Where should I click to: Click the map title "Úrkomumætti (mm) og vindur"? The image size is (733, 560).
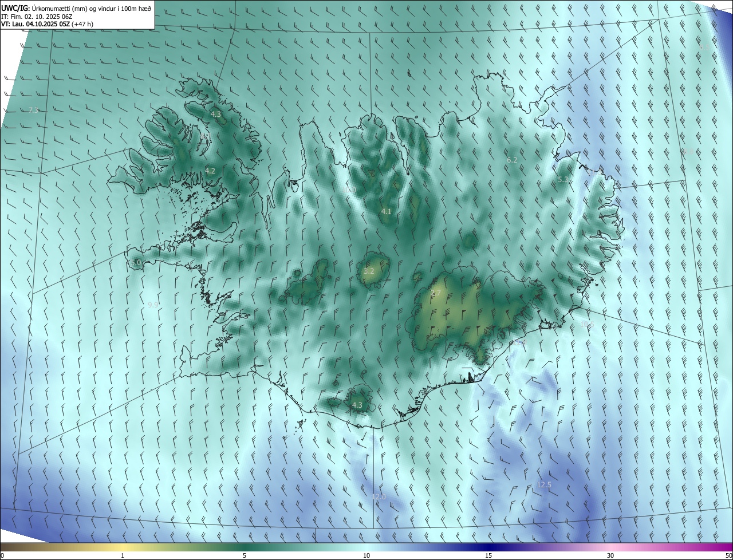[74, 7]
